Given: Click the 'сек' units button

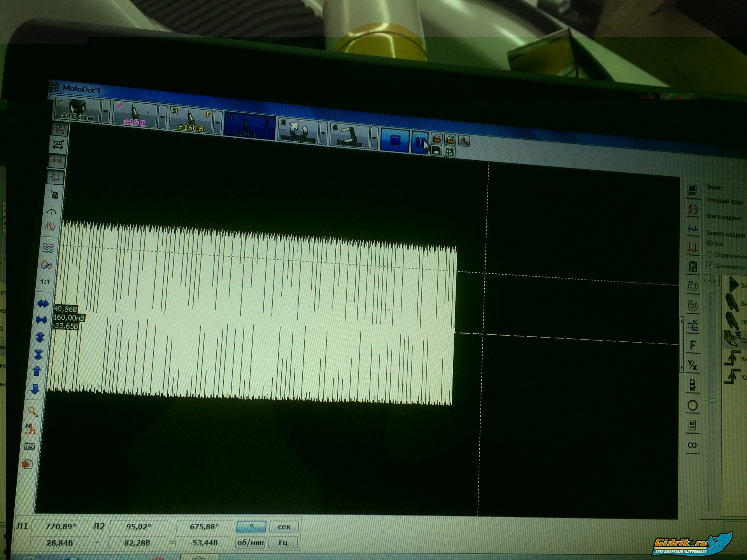Looking at the screenshot, I should [284, 527].
